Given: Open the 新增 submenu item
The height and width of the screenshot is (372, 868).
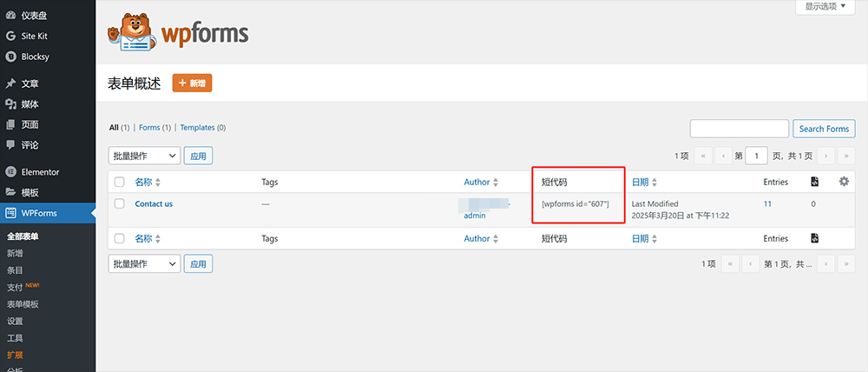Looking at the screenshot, I should (15, 253).
